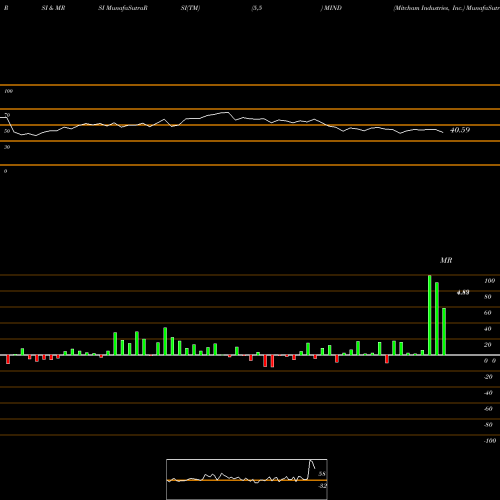Image resolution: width=500 pixels, height=500 pixels.
Task: Click the RSI value label 40.59
Action: click(460, 130)
